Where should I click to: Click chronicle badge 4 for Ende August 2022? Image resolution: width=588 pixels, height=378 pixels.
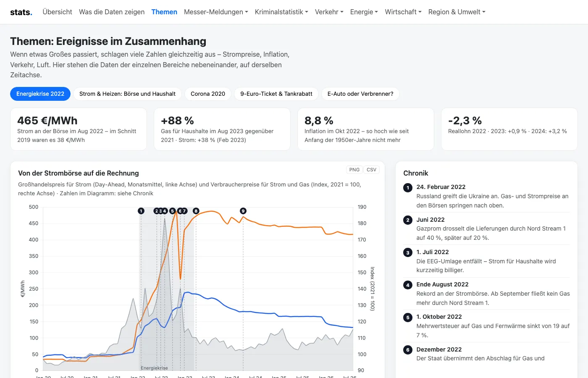pos(408,285)
